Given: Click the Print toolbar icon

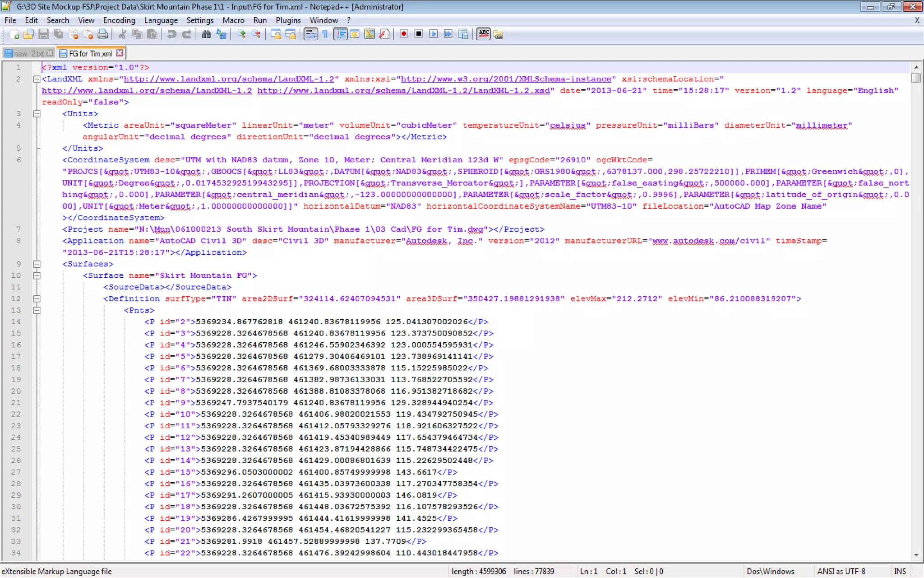Looking at the screenshot, I should 103,34.
